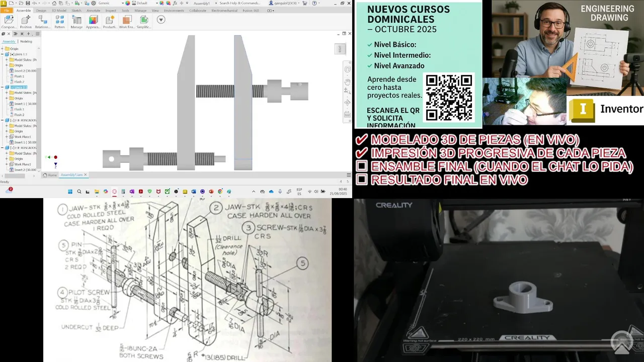Click the browser panel plus icon
Screen dimensions: 644x362
tap(28, 33)
